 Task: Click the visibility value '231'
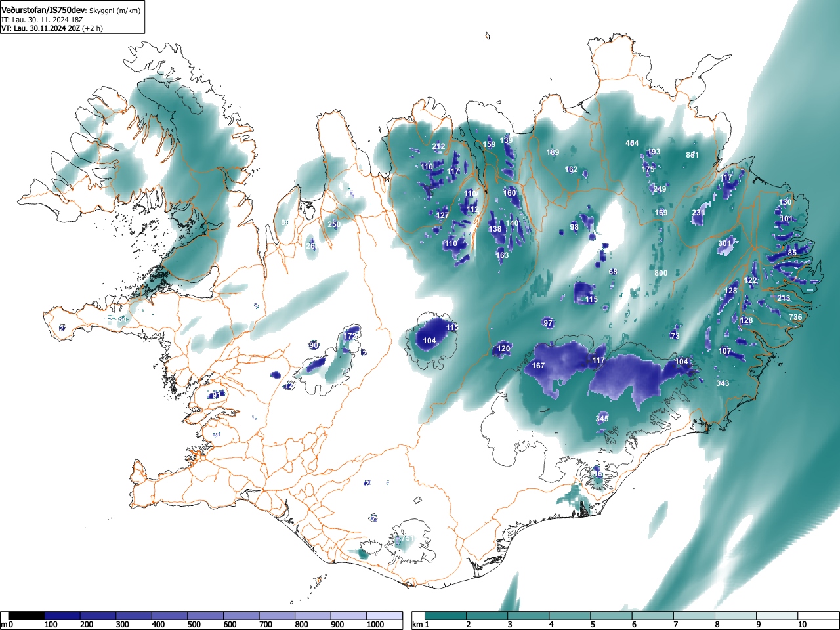click(x=698, y=213)
